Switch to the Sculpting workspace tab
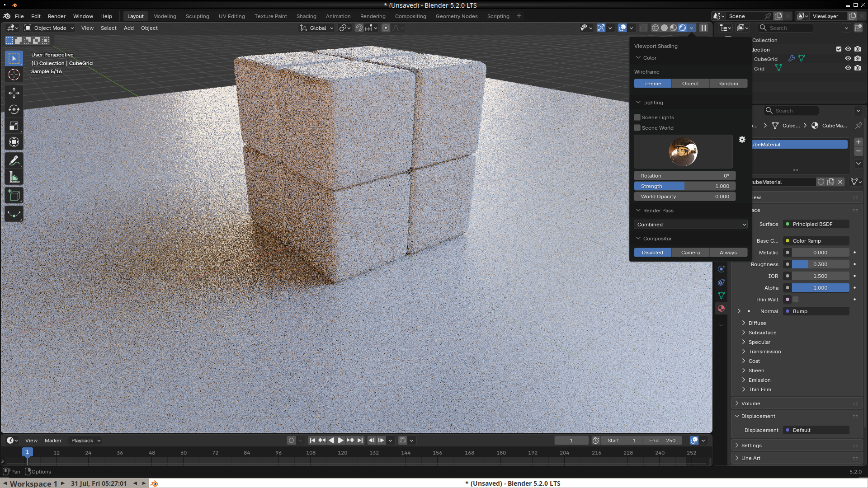The height and width of the screenshot is (488, 868). 198,16
